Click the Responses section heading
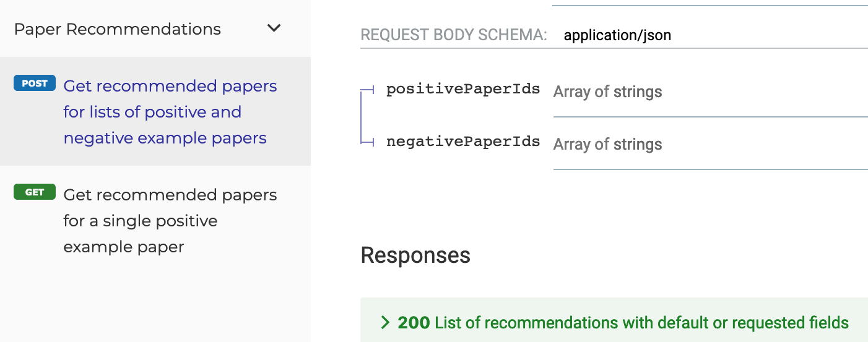The image size is (868, 342). point(415,255)
